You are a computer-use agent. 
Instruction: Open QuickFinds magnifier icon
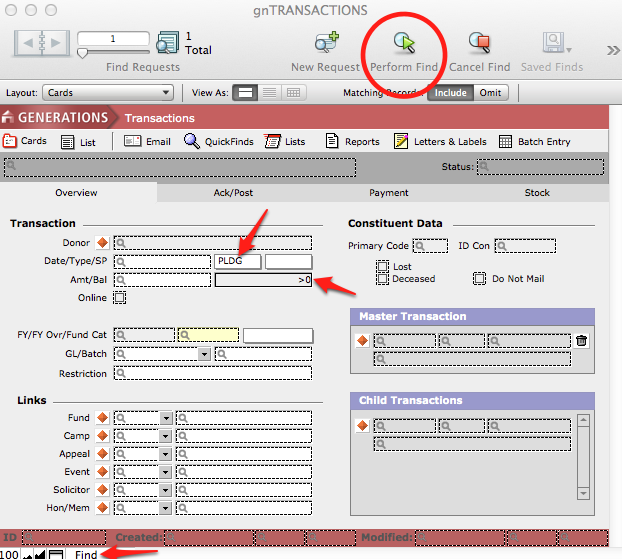[192, 142]
